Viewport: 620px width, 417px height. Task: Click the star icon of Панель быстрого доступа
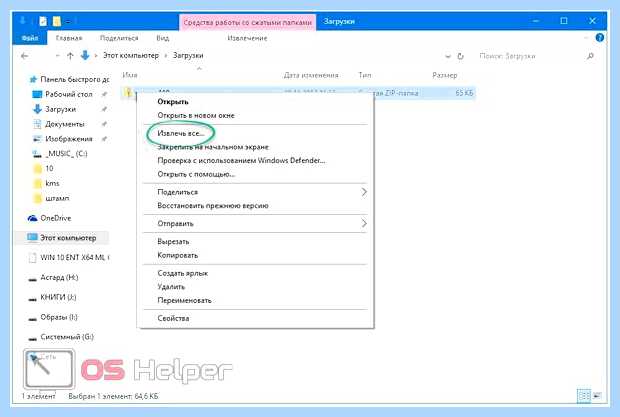(x=33, y=79)
